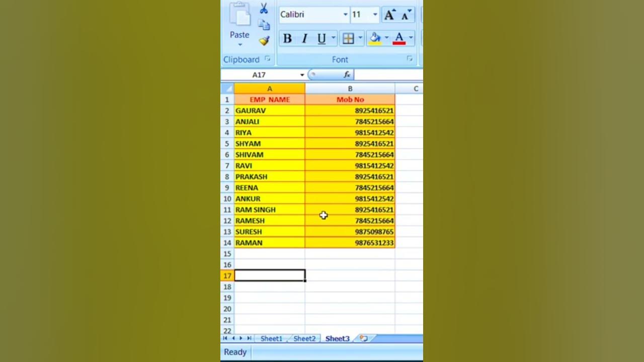Screen dimensions: 644x362
Task: Click the font size box showing 11
Action: [x=361, y=15]
